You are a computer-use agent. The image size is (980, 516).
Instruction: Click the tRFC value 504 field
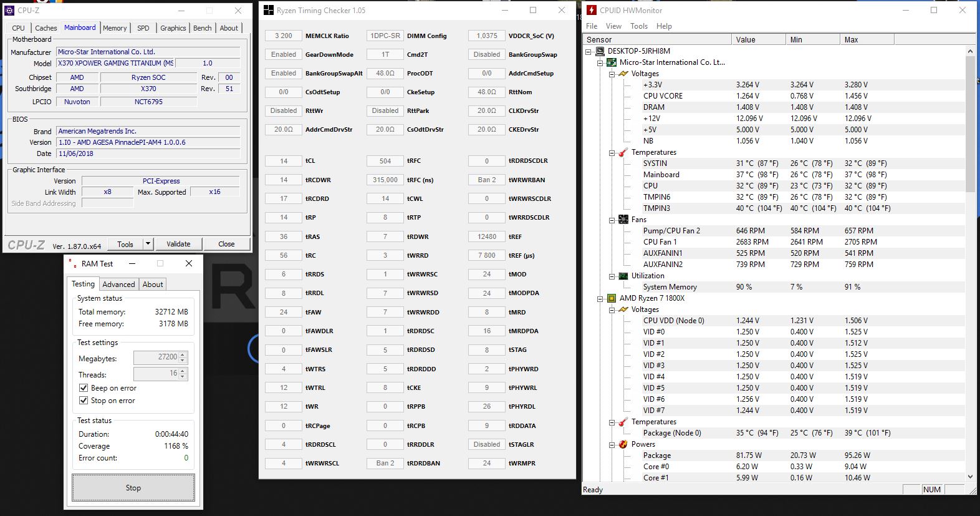click(x=385, y=161)
